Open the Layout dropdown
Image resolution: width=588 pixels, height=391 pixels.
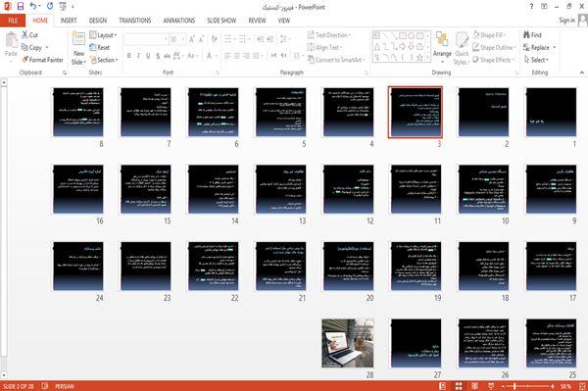tap(104, 35)
